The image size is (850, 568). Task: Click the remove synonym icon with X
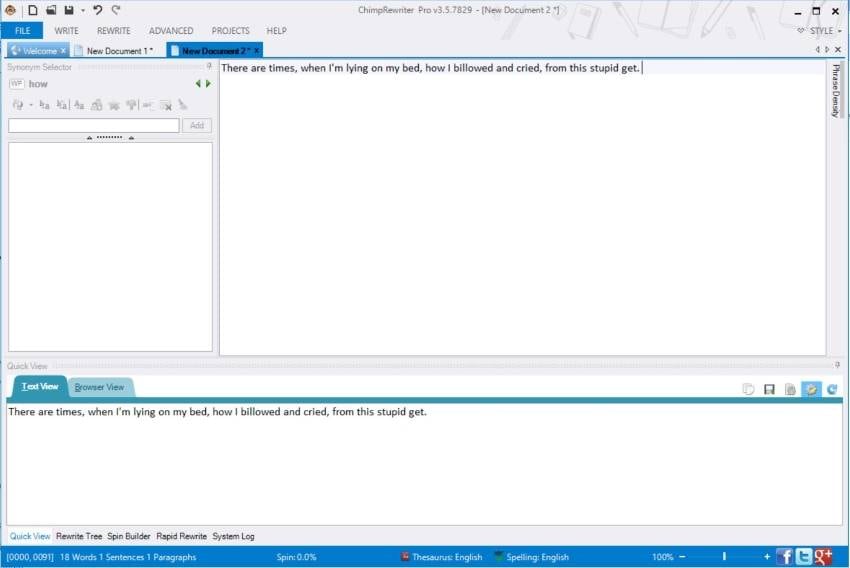click(166, 105)
